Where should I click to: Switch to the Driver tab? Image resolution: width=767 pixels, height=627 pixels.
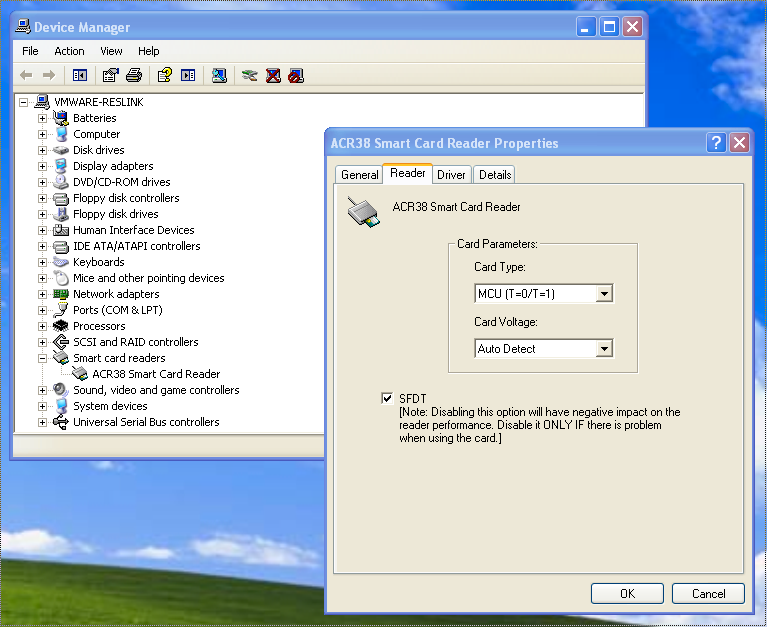click(451, 175)
